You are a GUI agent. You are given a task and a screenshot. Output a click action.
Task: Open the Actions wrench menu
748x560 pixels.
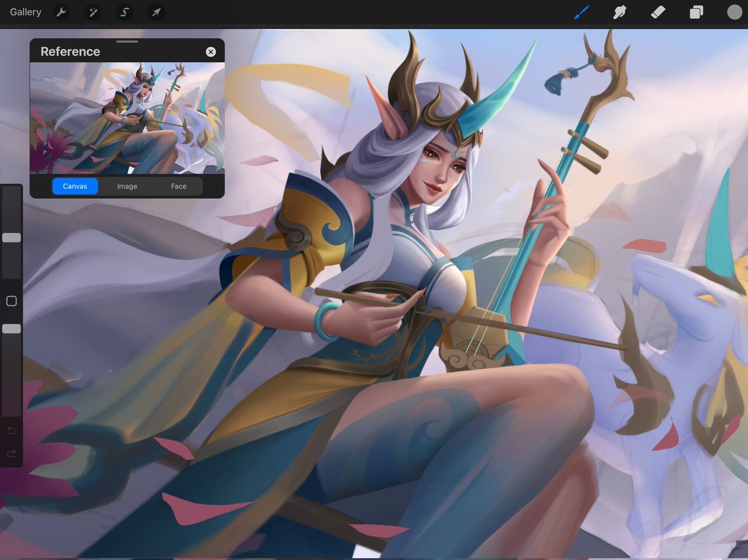point(61,12)
